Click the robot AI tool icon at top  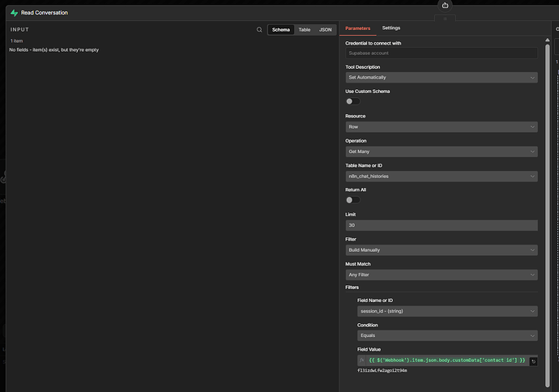coord(445,6)
